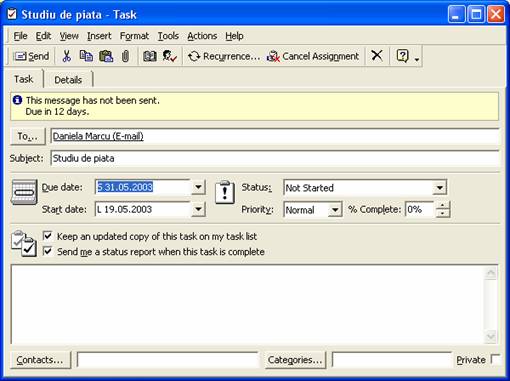
Task: Click 'Due in 12 days.' text
Action: click(x=57, y=112)
